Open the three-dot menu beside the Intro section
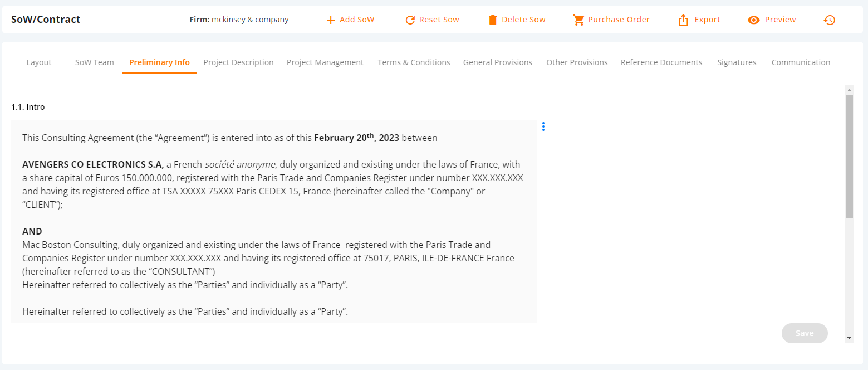 point(543,126)
